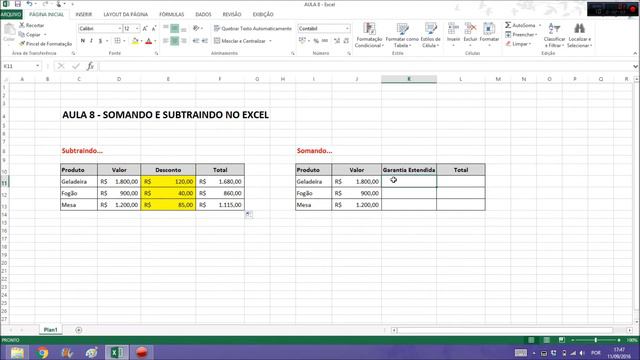Click the red recorder icon in taskbar

(x=142, y=352)
